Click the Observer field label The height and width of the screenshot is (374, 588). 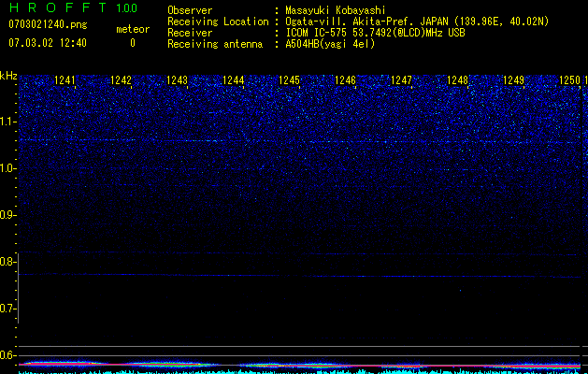coord(190,10)
